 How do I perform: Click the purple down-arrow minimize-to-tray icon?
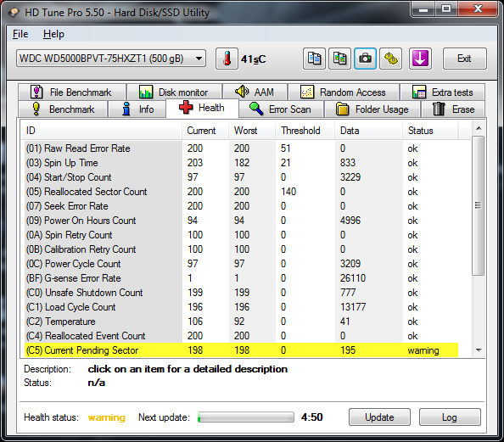(420, 59)
